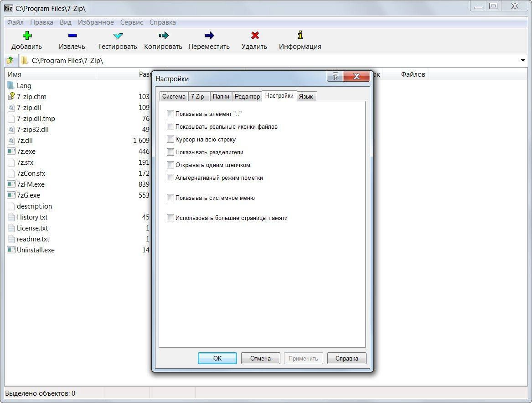Click the Информация toolbar icon
The height and width of the screenshot is (403, 532).
300,35
